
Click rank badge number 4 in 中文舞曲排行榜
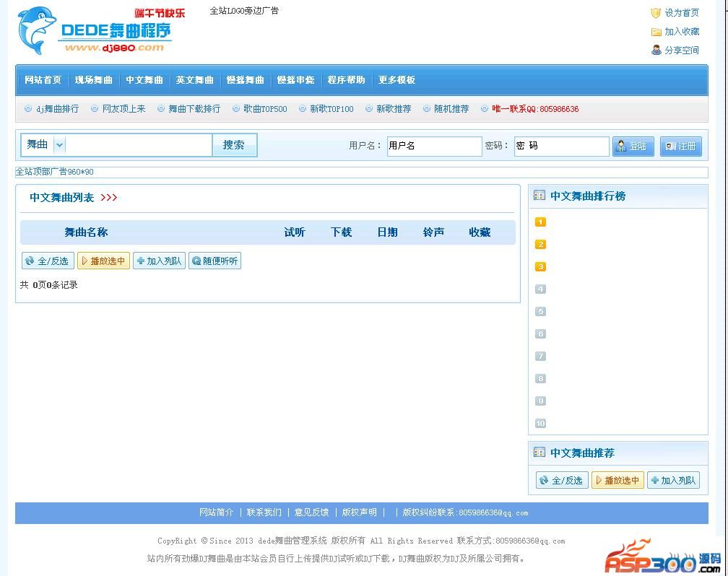(540, 289)
